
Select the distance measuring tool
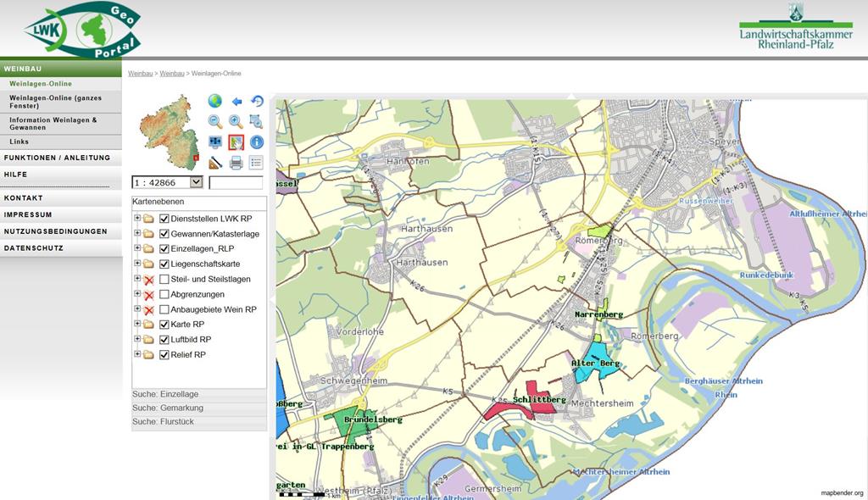(215, 163)
